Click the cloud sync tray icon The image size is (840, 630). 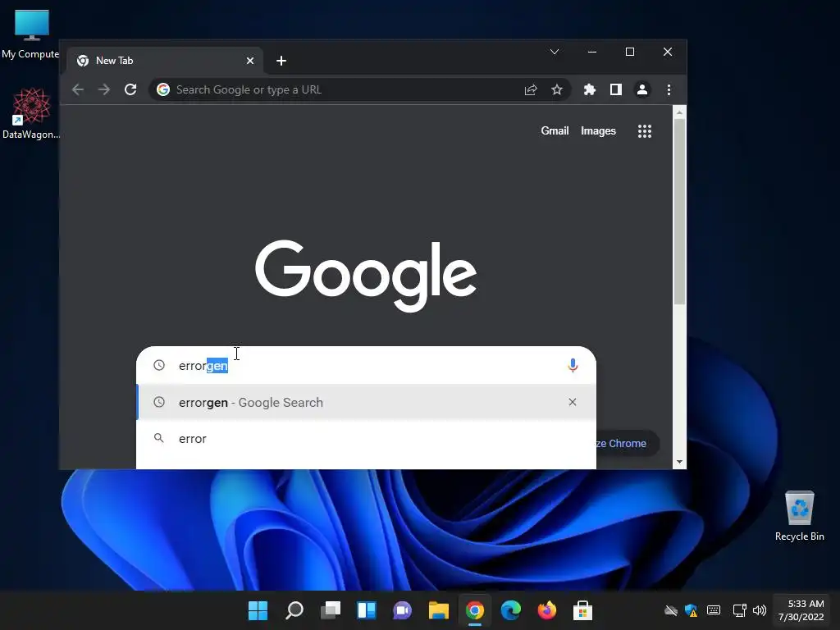point(671,610)
